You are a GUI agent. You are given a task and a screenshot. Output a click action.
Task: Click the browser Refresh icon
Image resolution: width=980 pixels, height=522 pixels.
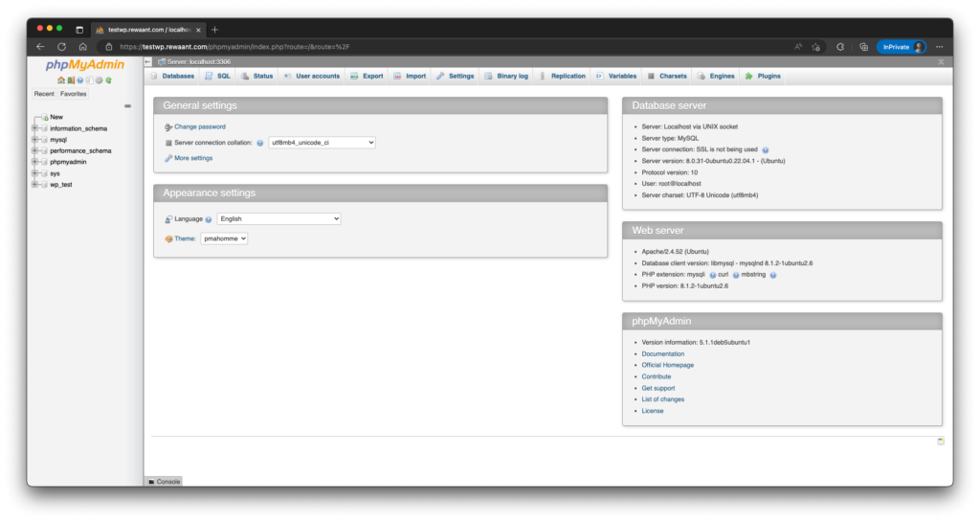coord(61,47)
